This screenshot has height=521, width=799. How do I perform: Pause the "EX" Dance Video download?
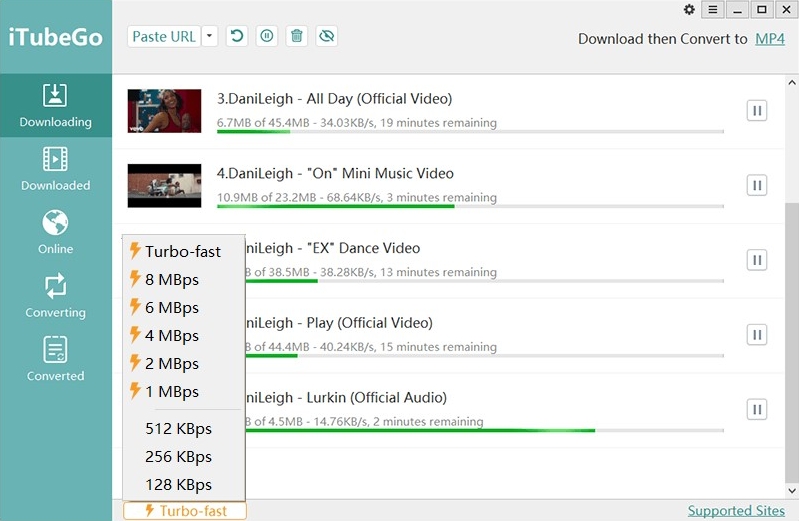click(757, 260)
